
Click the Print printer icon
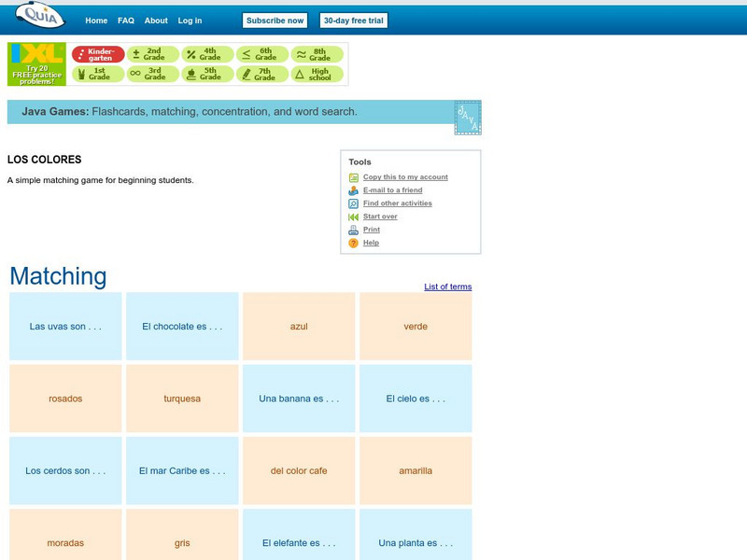[x=353, y=229]
